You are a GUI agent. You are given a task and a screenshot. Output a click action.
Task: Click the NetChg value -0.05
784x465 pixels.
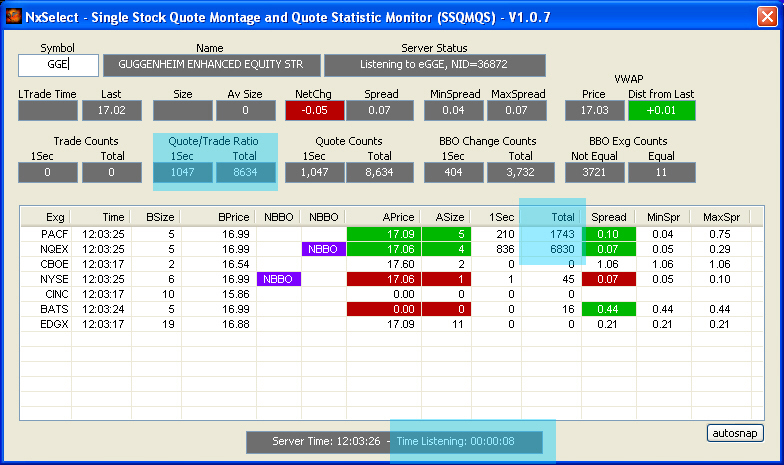point(314,110)
